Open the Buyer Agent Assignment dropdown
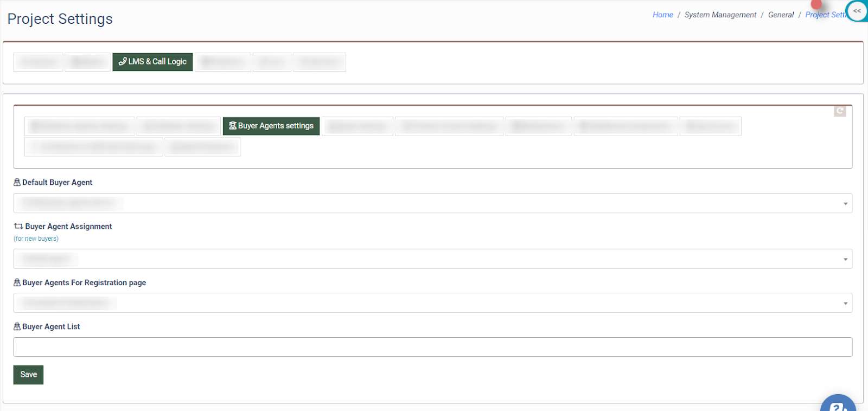 (845, 259)
